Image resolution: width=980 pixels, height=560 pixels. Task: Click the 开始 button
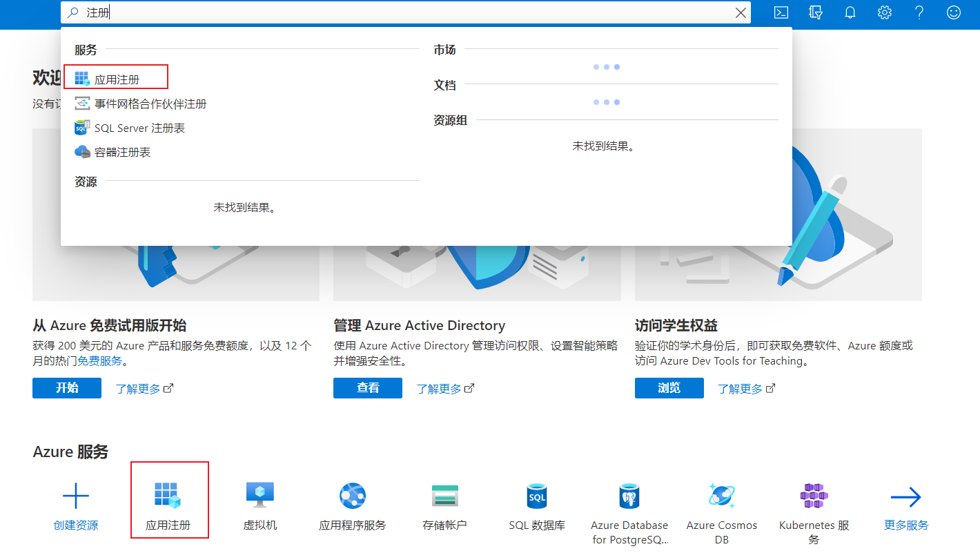67,388
